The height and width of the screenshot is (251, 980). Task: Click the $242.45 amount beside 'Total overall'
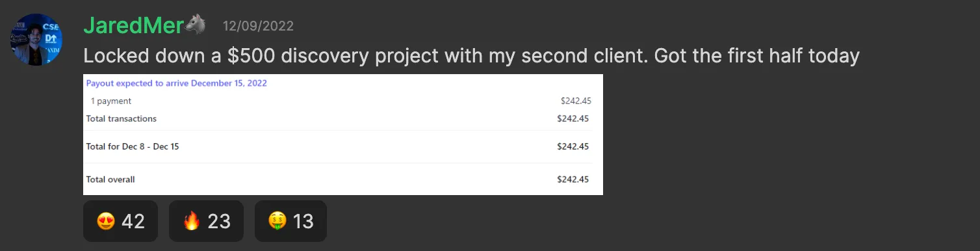pyautogui.click(x=573, y=179)
